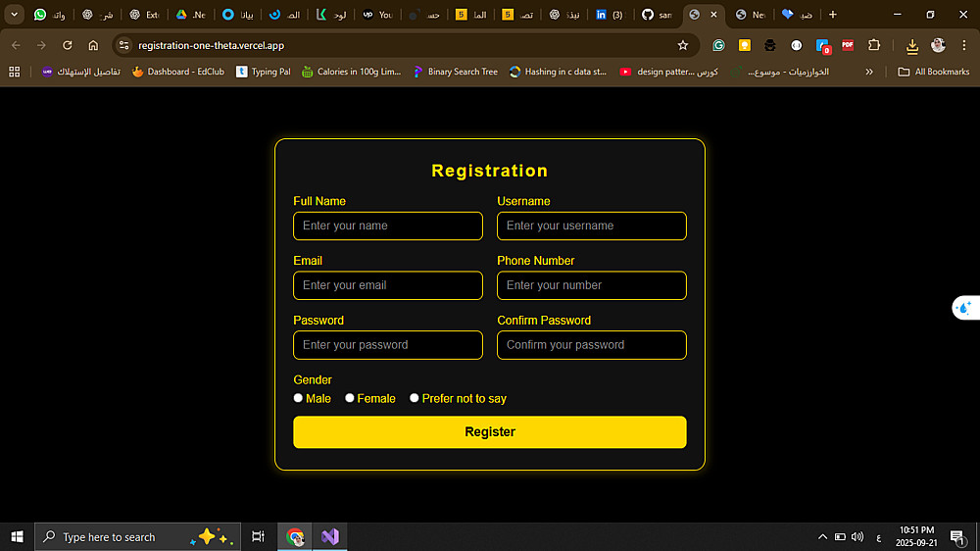The height and width of the screenshot is (551, 980).
Task: Submit form with Register button
Action: [x=489, y=431]
